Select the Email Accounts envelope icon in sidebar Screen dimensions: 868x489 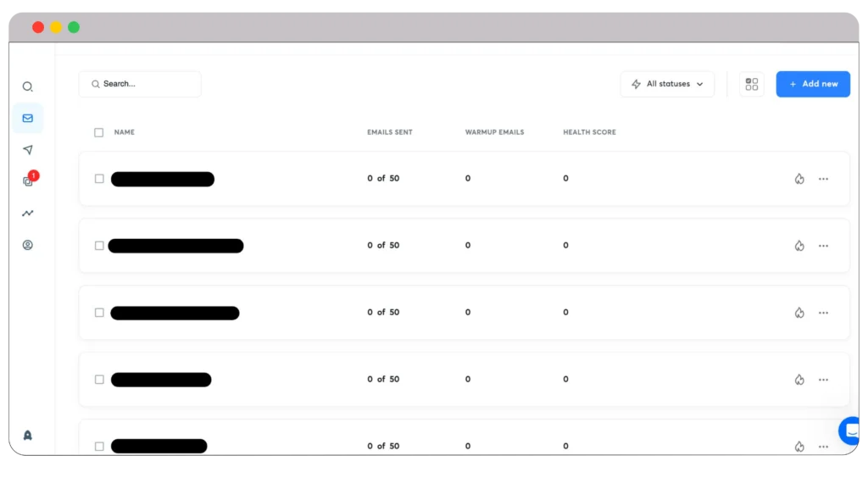28,118
